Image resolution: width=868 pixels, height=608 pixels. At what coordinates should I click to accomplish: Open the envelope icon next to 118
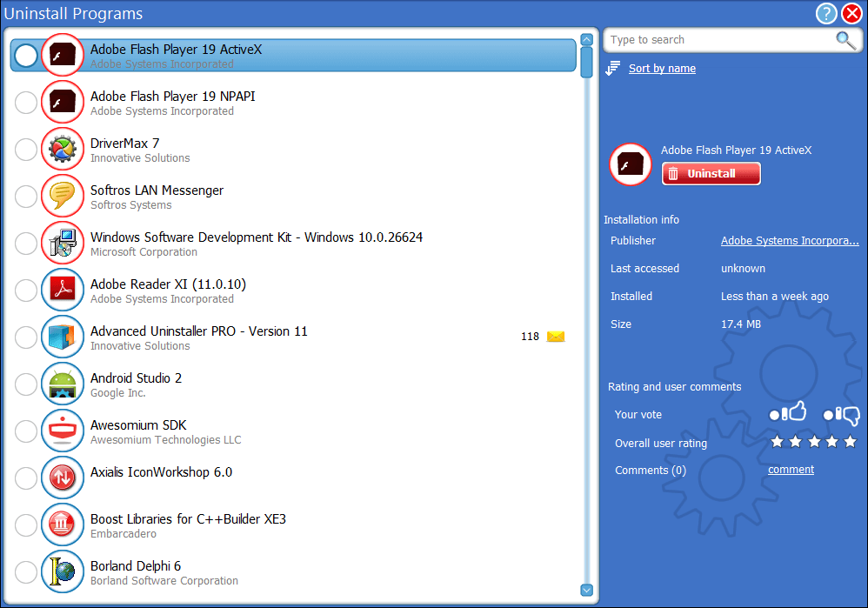pos(555,336)
